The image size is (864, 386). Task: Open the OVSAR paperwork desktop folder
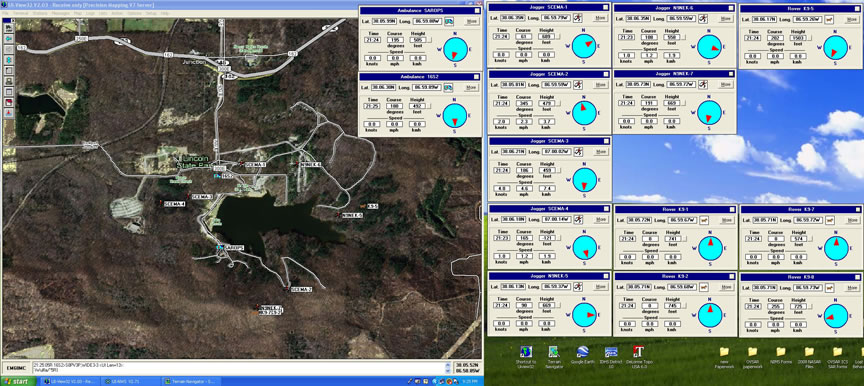tap(752, 358)
